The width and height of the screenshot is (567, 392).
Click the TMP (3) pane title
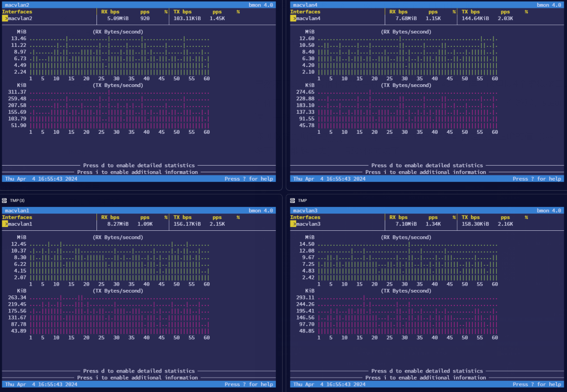17,200
